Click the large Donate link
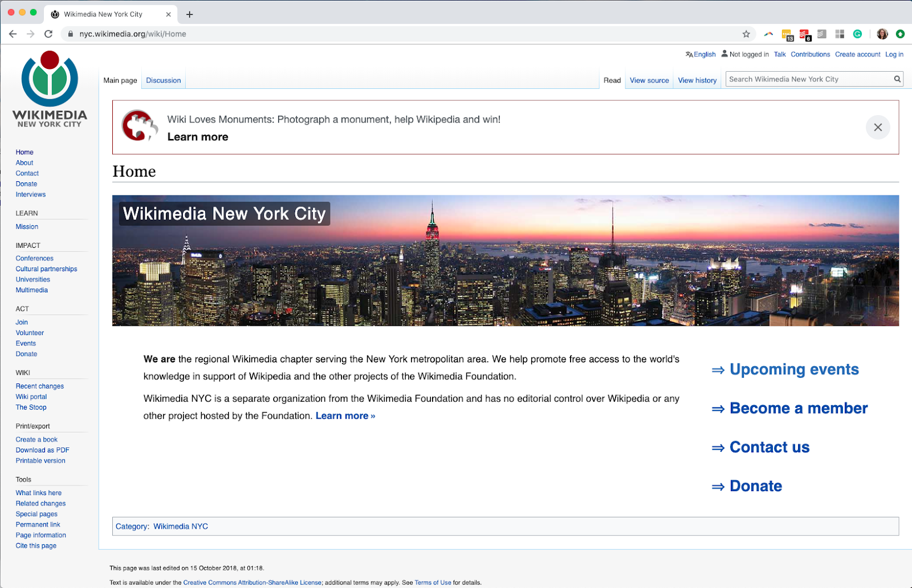912x588 pixels. (x=756, y=485)
